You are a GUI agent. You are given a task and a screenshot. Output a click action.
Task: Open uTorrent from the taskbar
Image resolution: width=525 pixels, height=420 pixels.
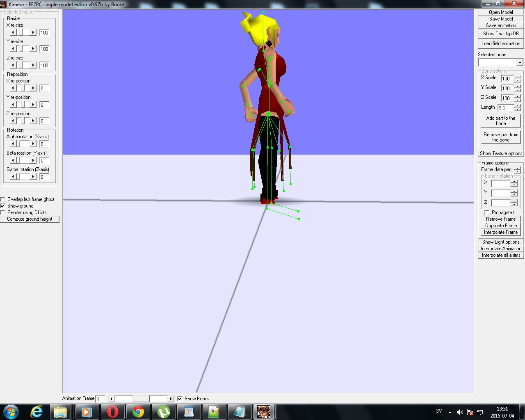[164, 411]
